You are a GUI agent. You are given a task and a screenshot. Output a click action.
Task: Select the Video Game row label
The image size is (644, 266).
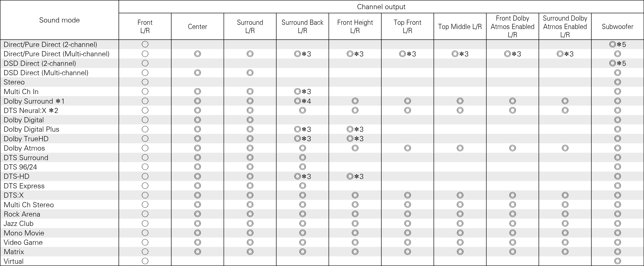(23, 242)
